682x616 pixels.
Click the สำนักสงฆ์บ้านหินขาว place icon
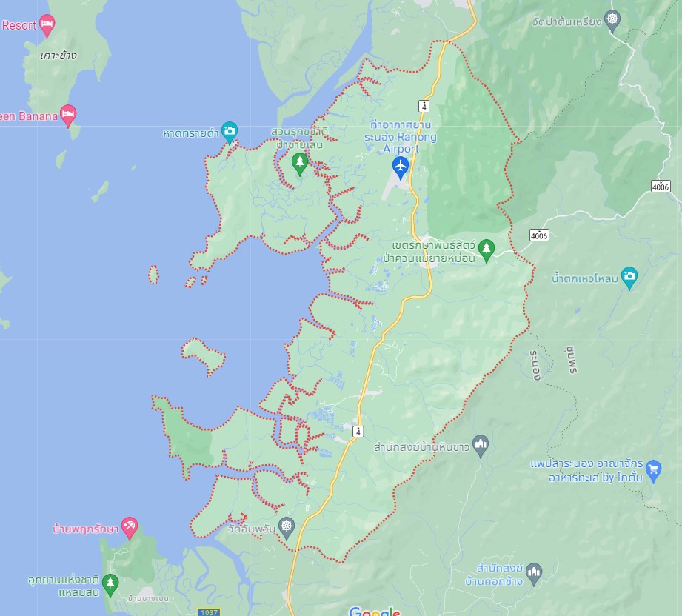(x=480, y=446)
